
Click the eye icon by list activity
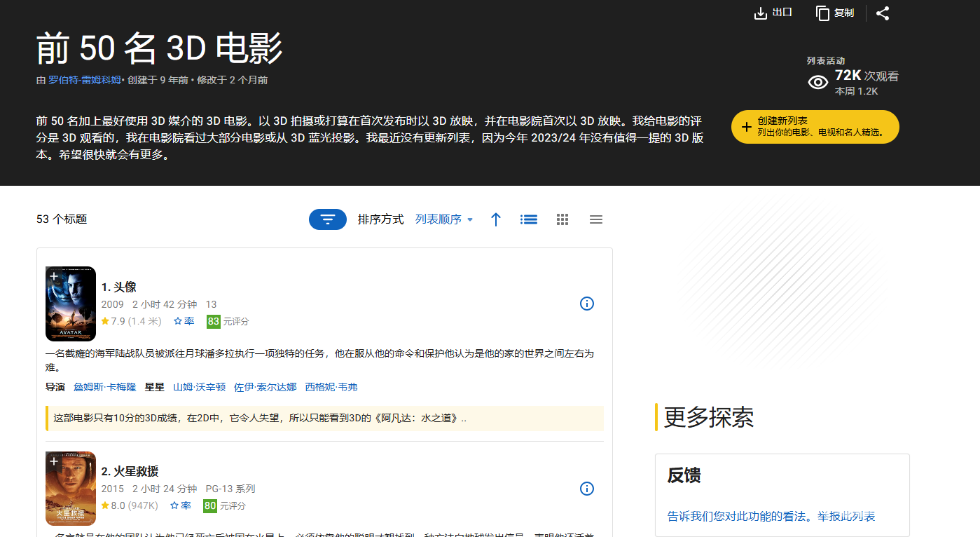pos(818,82)
